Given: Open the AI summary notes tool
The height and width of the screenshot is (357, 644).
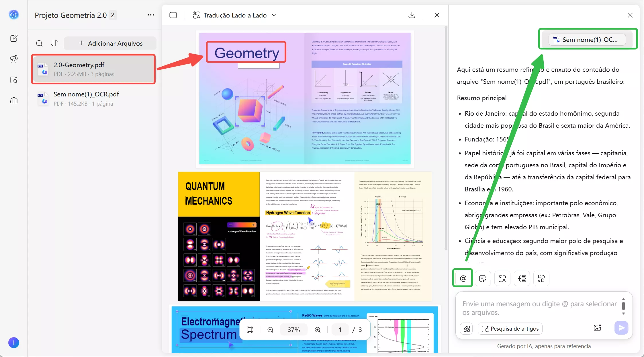Looking at the screenshot, I should pyautogui.click(x=483, y=278).
